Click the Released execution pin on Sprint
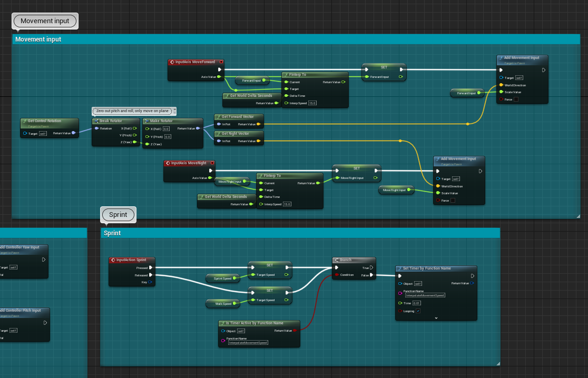 (150, 275)
